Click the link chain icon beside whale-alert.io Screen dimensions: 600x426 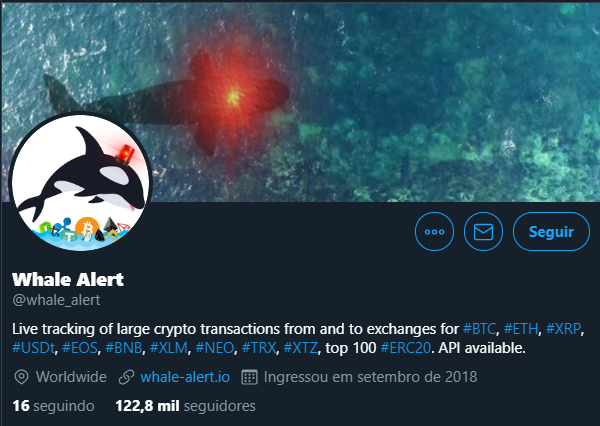click(126, 377)
